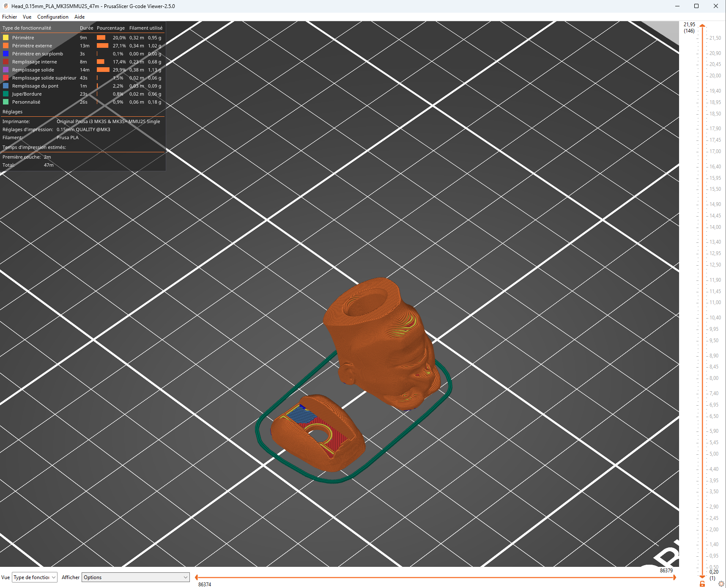
Task: Click the right arrow thumb of horizontal slider
Action: (x=674, y=577)
